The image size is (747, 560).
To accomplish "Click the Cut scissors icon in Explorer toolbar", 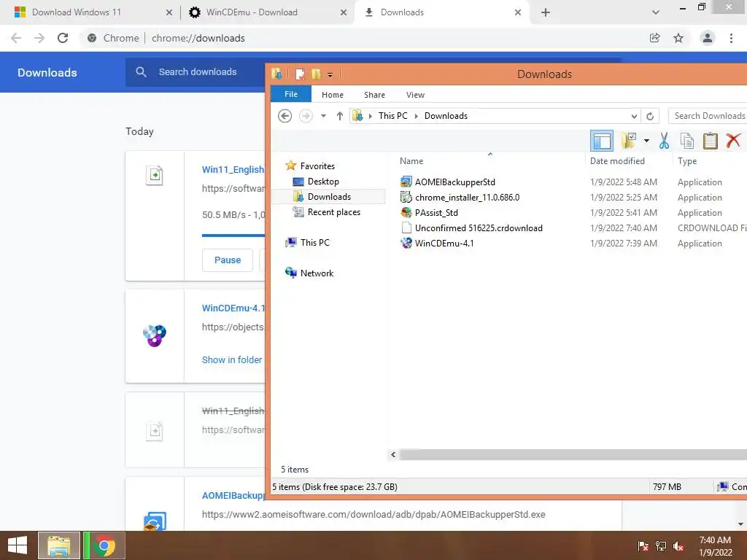I will point(664,141).
